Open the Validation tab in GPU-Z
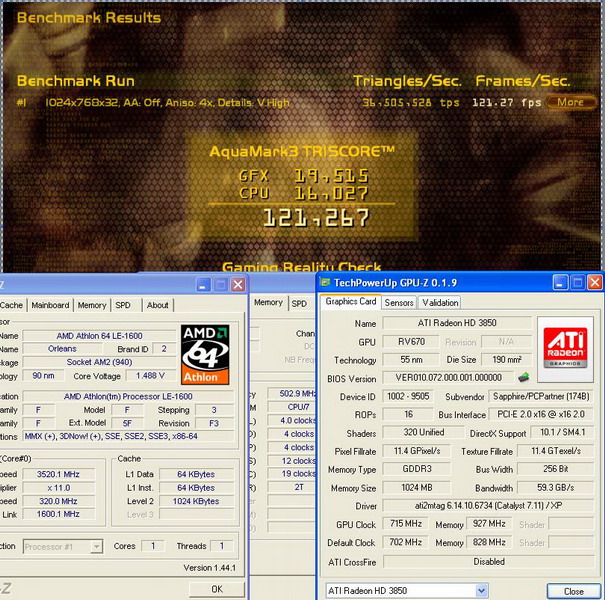 tap(440, 303)
